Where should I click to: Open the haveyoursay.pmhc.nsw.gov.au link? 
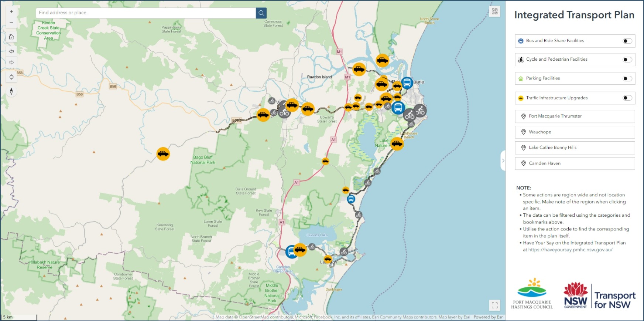(570, 250)
